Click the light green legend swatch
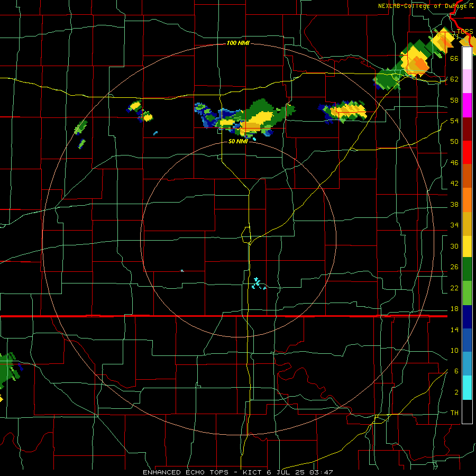Viewport: 476px width, 476px height. click(467, 293)
